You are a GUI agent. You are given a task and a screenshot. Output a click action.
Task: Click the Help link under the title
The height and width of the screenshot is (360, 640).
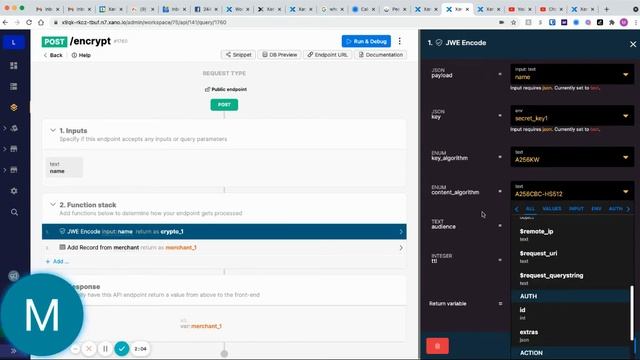81,55
